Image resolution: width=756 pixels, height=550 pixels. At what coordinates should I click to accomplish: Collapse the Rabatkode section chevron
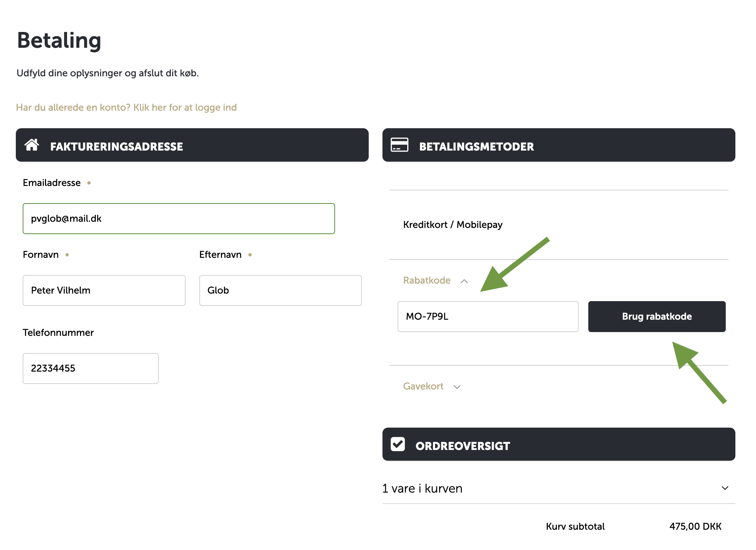(x=464, y=281)
